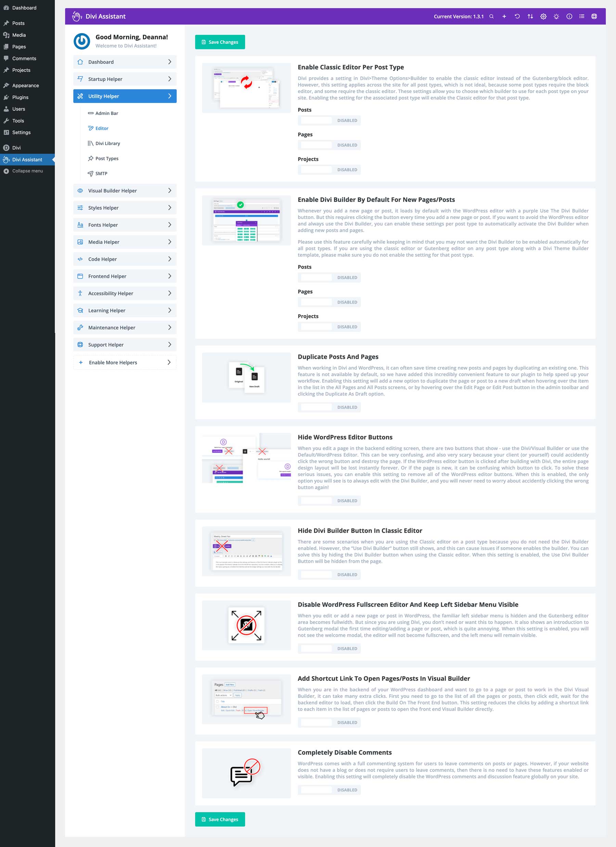The image size is (616, 847).
Task: Enable the Duplicate Posts And Pages toggle
Action: coord(315,407)
